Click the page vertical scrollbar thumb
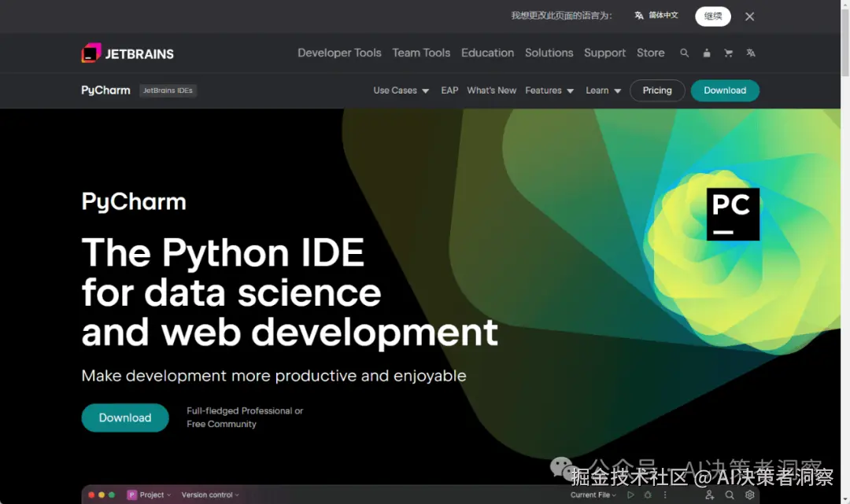Image resolution: width=850 pixels, height=504 pixels. pos(845,42)
